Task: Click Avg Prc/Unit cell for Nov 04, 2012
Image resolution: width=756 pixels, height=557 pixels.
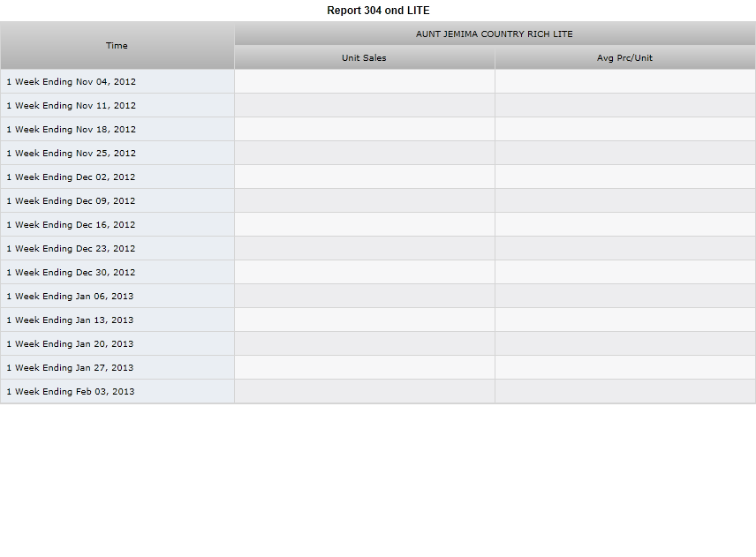Action: pos(625,81)
